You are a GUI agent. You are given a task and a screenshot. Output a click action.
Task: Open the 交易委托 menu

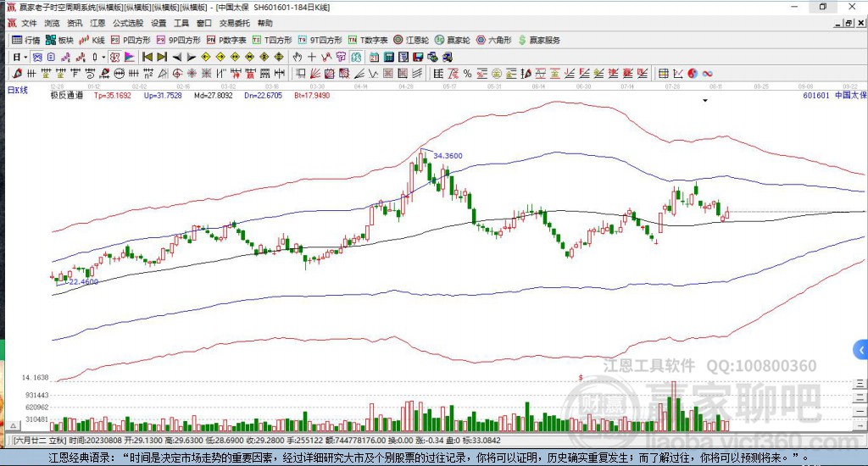[235, 23]
